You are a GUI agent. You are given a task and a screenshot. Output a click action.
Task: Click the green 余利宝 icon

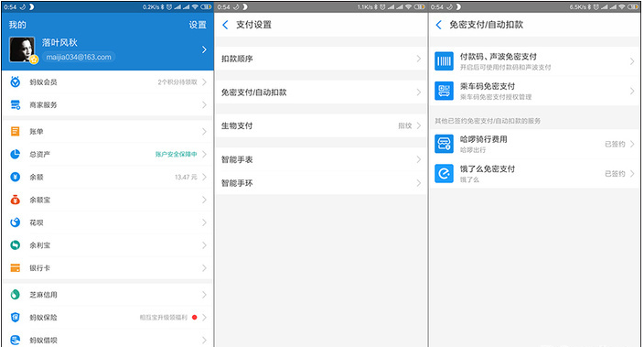(x=16, y=245)
